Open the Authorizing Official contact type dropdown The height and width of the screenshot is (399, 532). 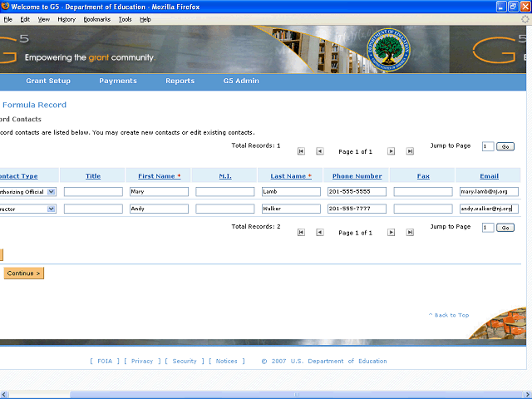[x=52, y=192]
